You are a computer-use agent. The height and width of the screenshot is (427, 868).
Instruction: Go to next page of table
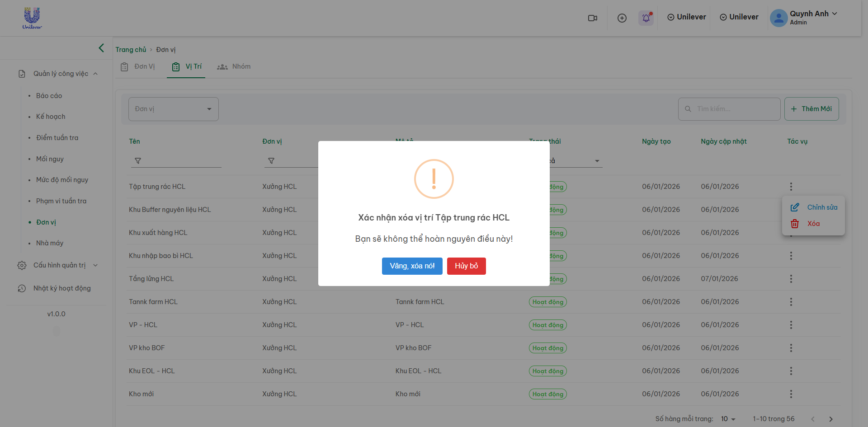pos(830,419)
